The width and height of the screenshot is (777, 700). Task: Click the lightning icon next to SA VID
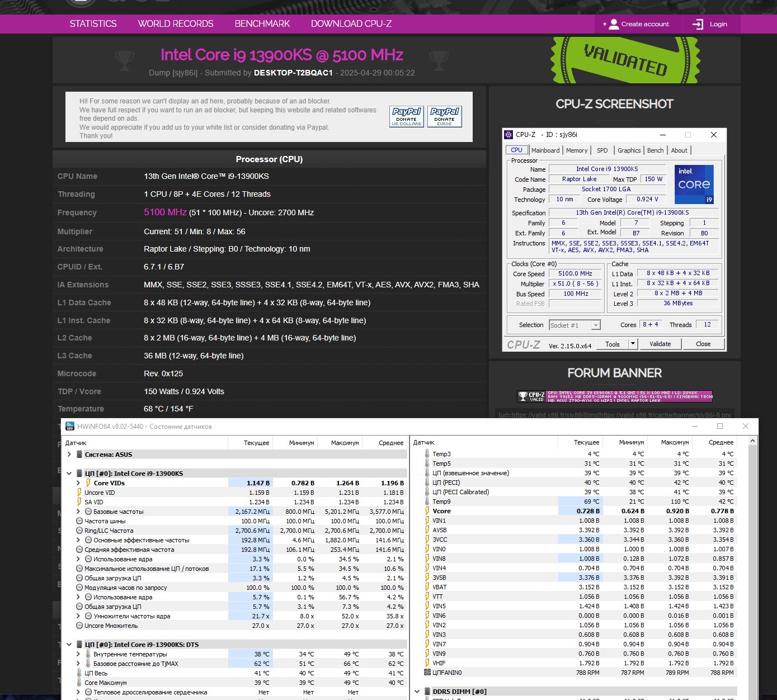click(79, 502)
